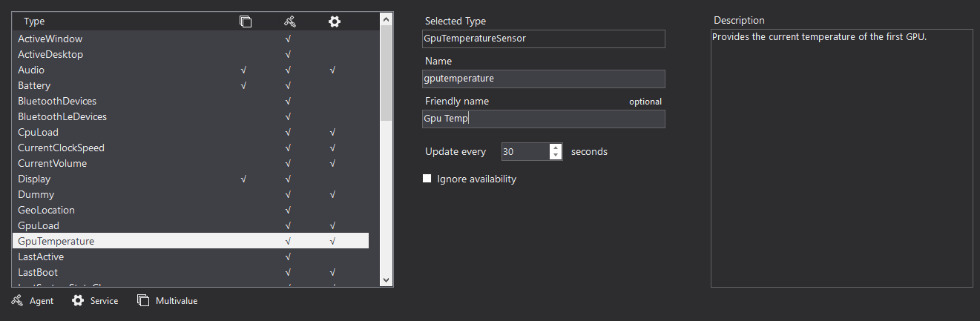Select the GpuLoad sensor row

tap(39, 225)
